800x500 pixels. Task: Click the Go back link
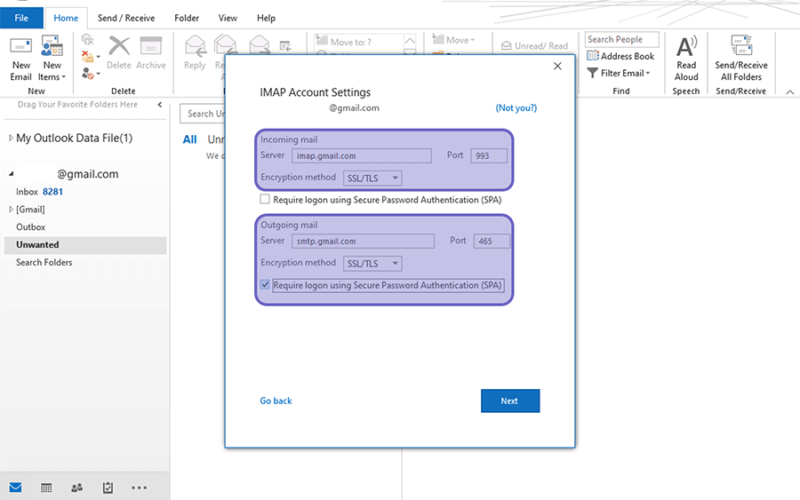pos(276,401)
